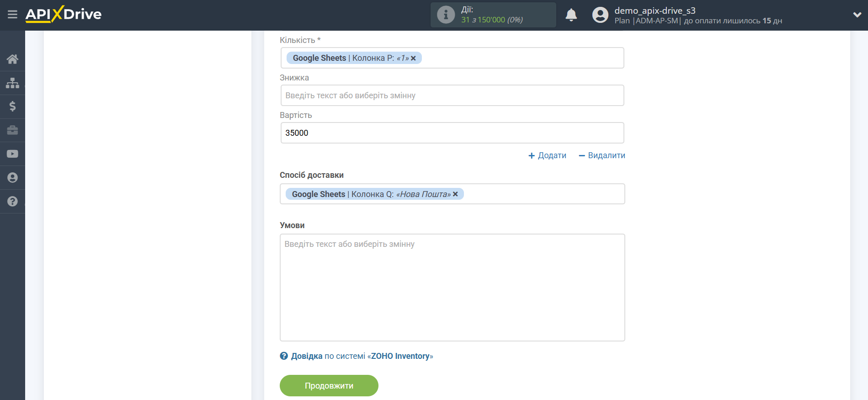Viewport: 868px width, 400px height.
Task: Click the Спосіб доставки field
Action: 452,194
